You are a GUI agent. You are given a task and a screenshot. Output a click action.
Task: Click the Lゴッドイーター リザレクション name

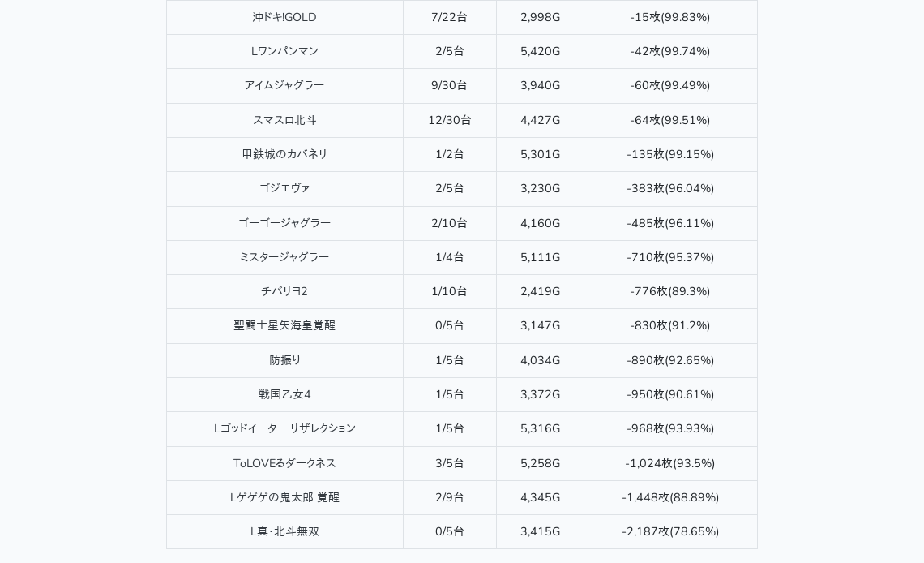coord(284,428)
